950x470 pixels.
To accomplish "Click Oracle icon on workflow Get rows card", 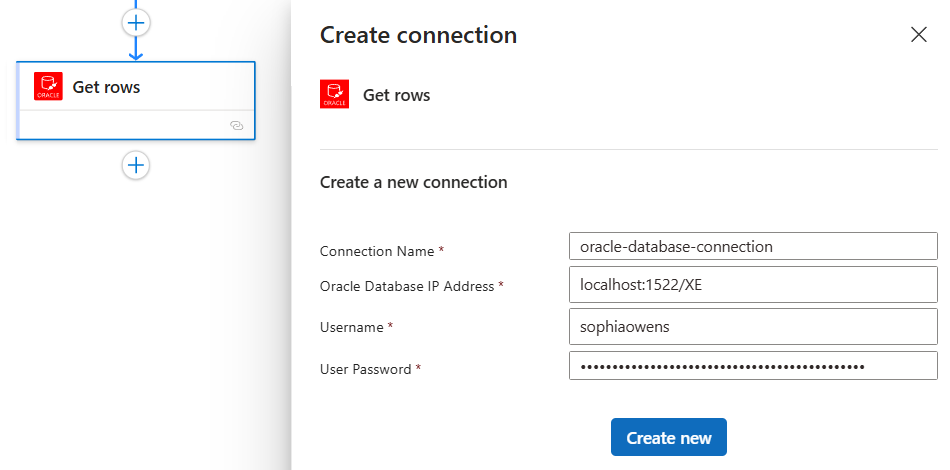I will coord(48,86).
